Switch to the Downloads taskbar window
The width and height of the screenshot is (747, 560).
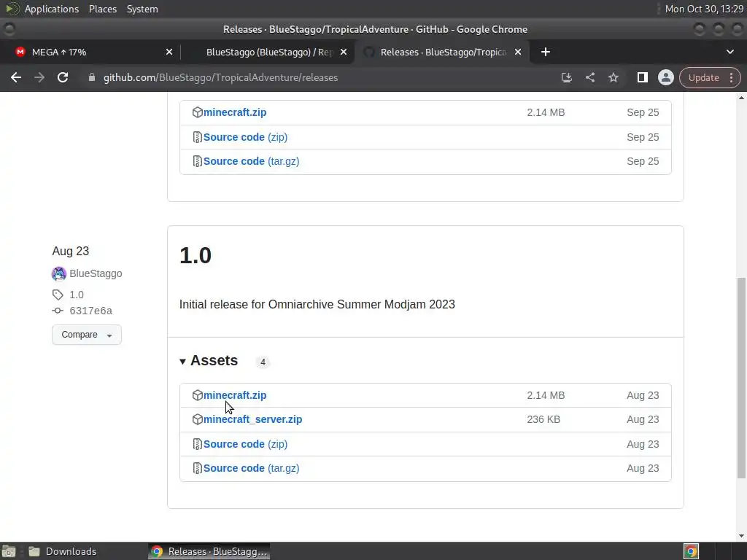63,551
